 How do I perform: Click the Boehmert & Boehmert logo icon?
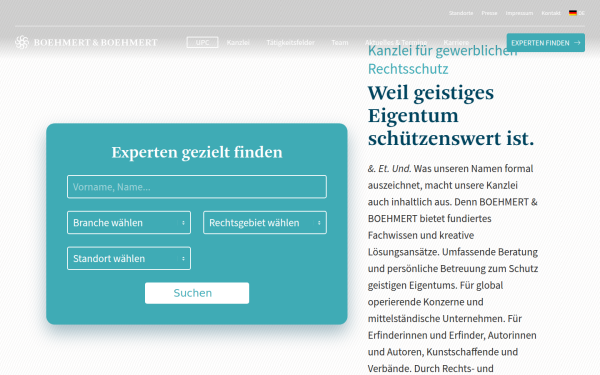pos(22,42)
